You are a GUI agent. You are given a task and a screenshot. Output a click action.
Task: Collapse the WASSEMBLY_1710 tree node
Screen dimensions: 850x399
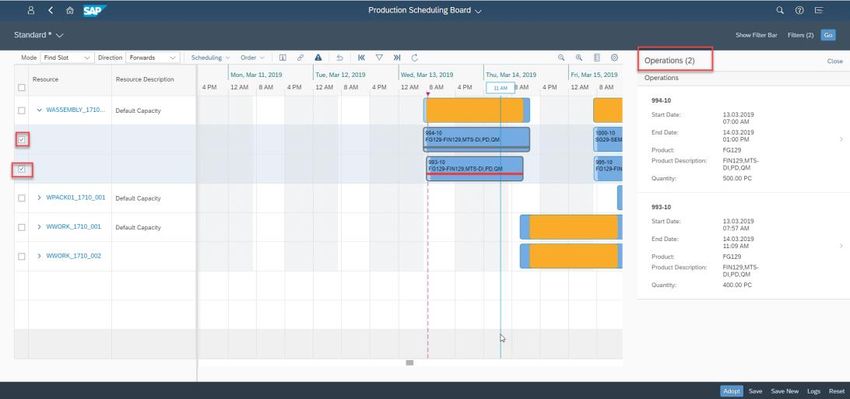39,110
